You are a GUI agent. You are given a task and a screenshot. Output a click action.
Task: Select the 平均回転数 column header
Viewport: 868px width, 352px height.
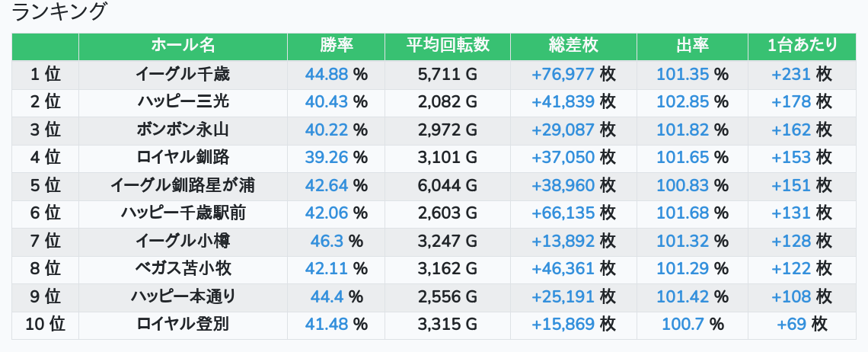pyautogui.click(x=448, y=46)
